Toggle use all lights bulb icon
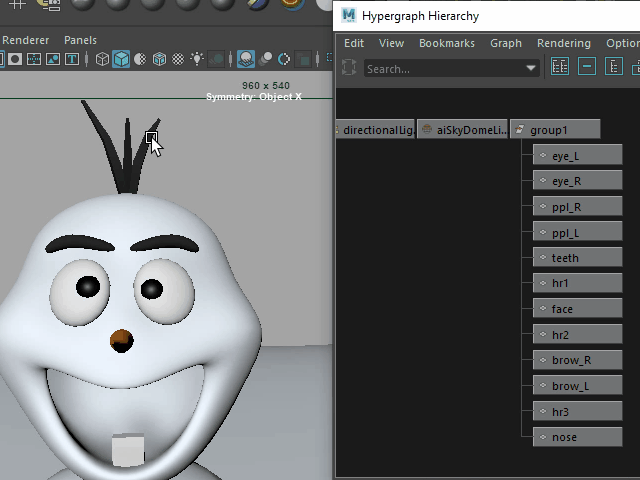The height and width of the screenshot is (480, 640). point(197,60)
